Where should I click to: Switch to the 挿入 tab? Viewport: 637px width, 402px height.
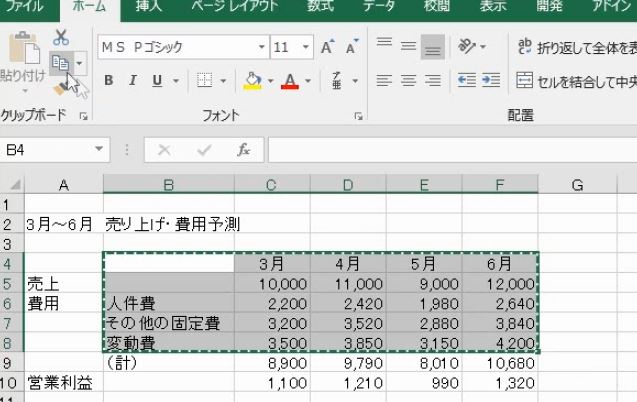(x=148, y=6)
